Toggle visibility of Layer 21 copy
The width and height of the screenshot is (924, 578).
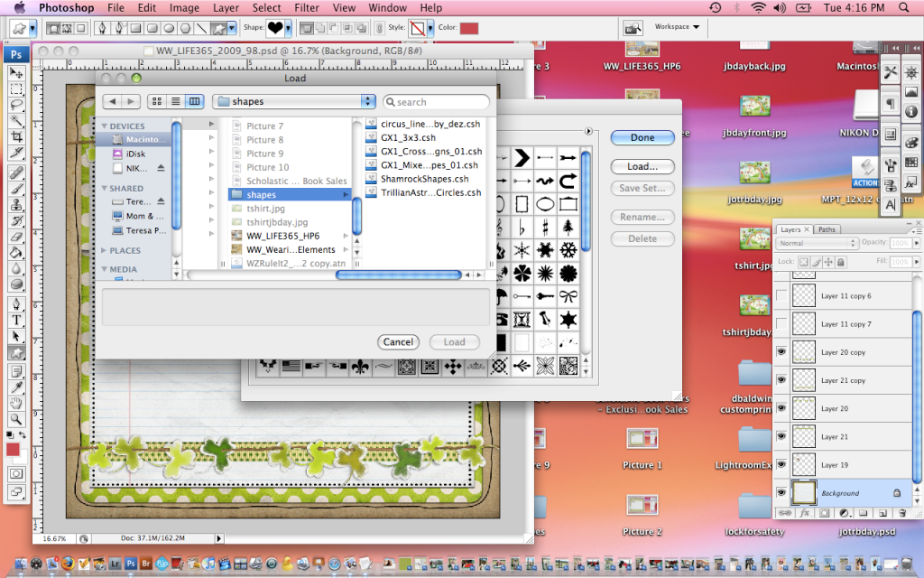(781, 380)
